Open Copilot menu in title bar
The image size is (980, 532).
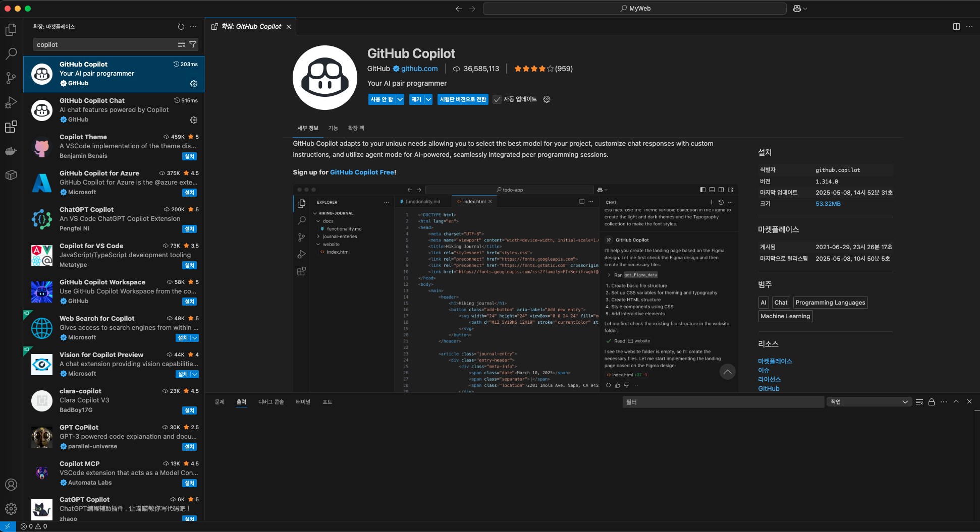click(x=800, y=9)
